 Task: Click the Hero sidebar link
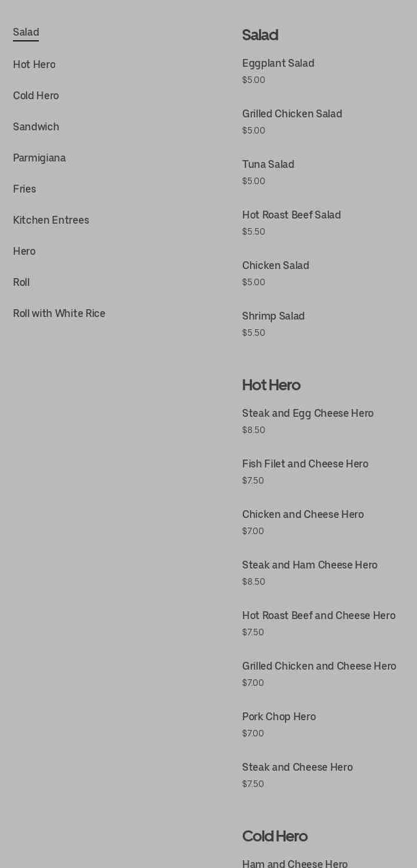pos(24,252)
